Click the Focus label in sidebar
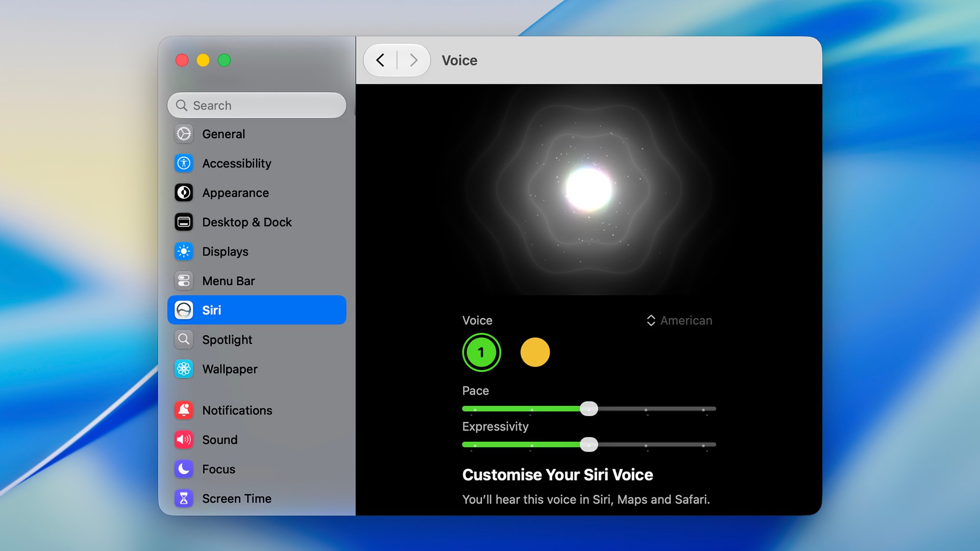Image resolution: width=980 pixels, height=551 pixels. (219, 469)
